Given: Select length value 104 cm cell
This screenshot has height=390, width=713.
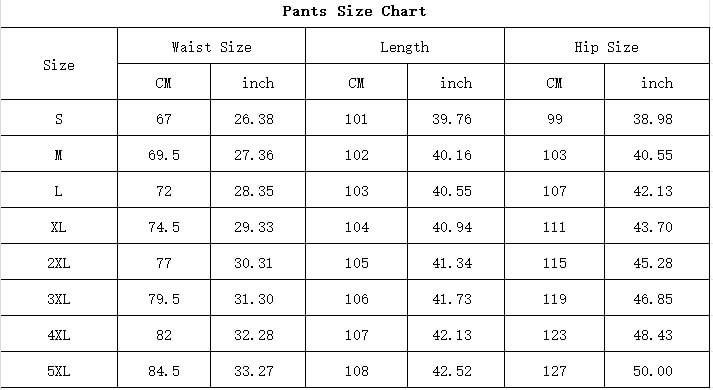Looking at the screenshot, I should click(356, 227).
